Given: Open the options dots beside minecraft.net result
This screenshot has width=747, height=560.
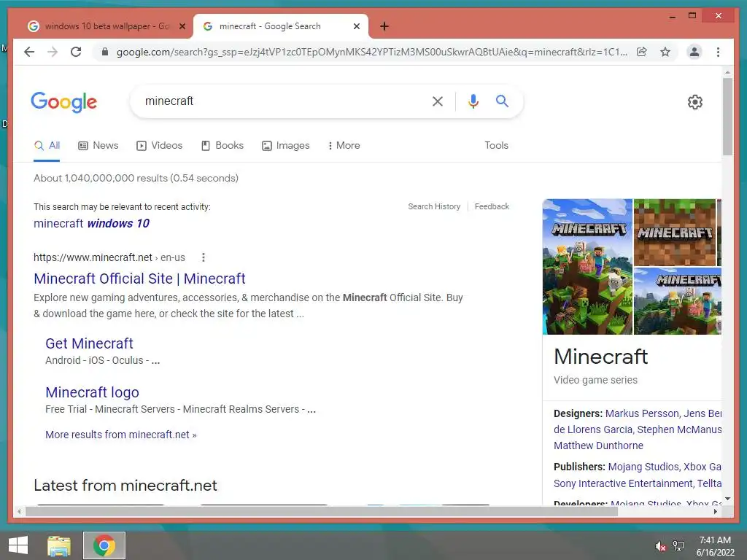Looking at the screenshot, I should 204,257.
